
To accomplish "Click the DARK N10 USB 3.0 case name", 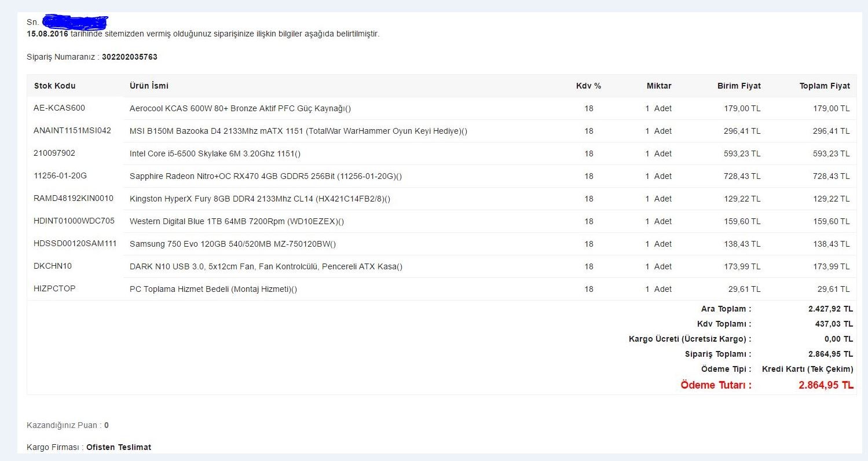I will (x=266, y=266).
